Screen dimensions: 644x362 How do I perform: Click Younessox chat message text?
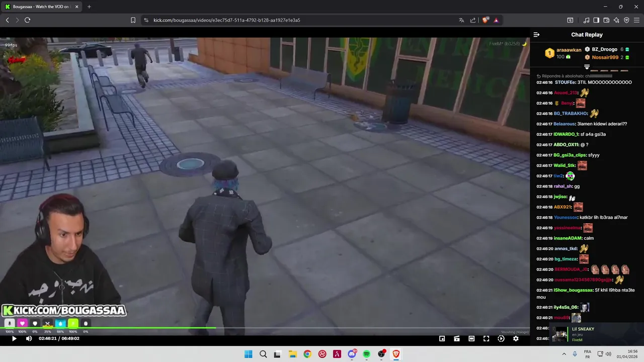click(603, 218)
